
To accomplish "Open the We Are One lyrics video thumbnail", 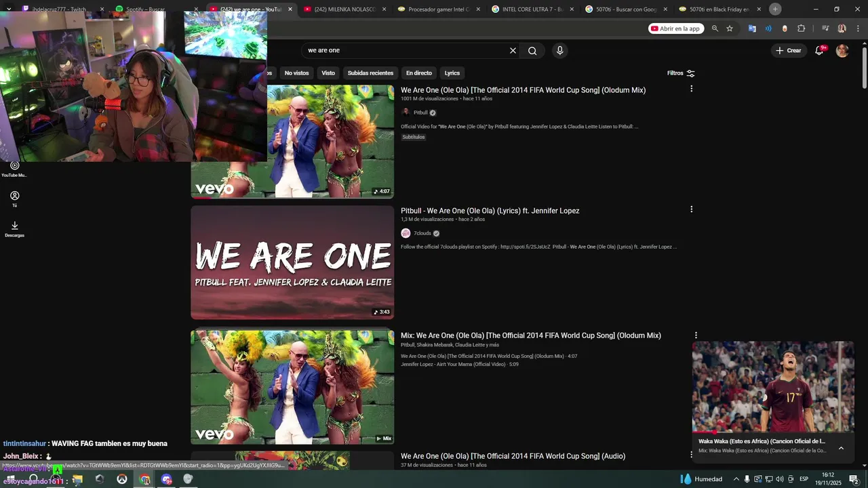I will point(292,262).
